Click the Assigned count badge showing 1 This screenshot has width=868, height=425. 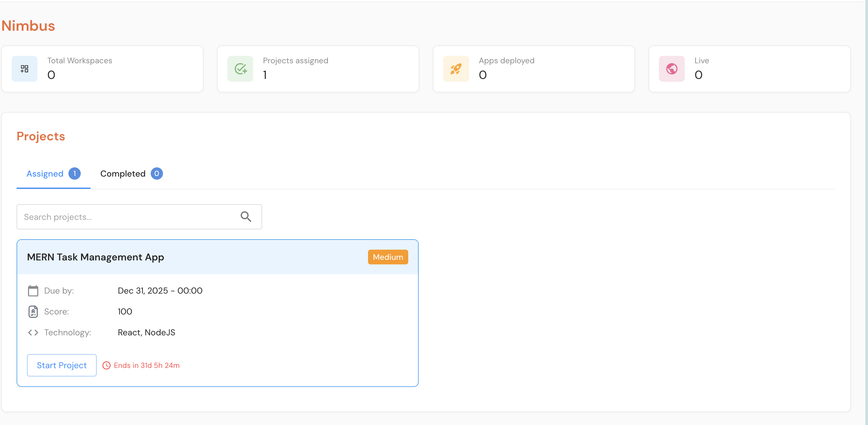[74, 173]
